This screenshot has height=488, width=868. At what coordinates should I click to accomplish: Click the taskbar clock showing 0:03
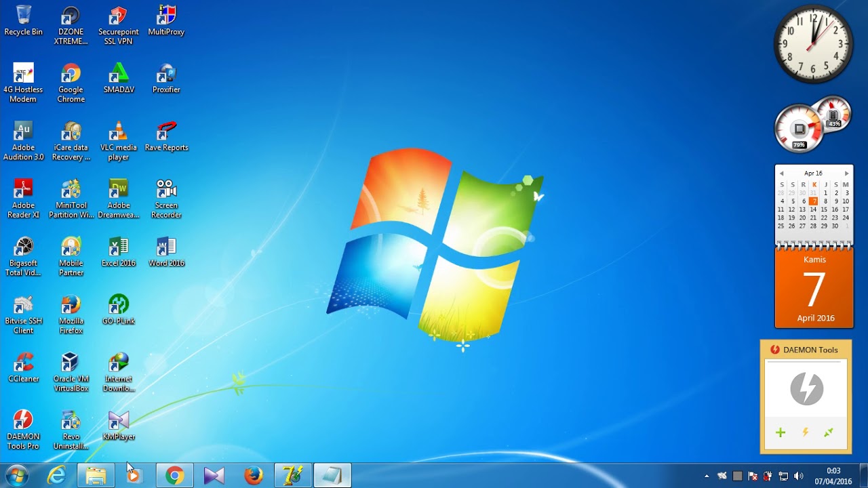point(833,476)
